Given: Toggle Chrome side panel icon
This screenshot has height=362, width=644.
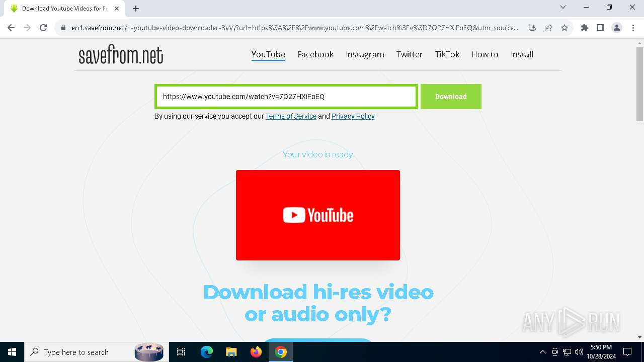Looking at the screenshot, I should [x=601, y=28].
